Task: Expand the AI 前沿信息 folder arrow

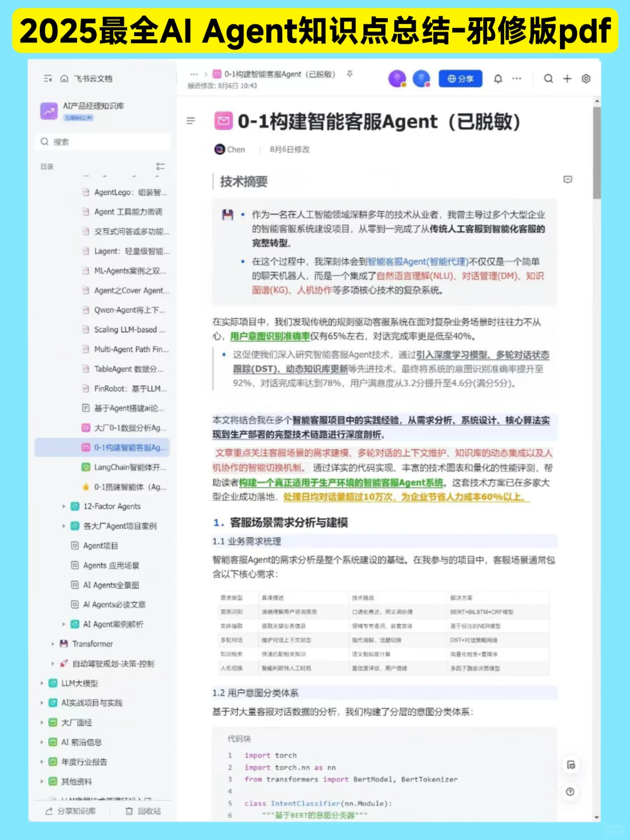Action: [41, 742]
